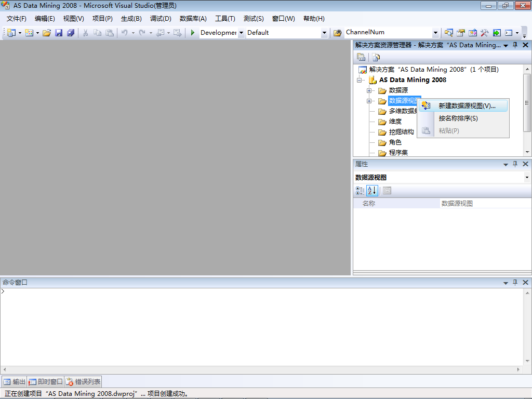
Task: Open the Properties object selector dropdown
Action: click(527, 177)
